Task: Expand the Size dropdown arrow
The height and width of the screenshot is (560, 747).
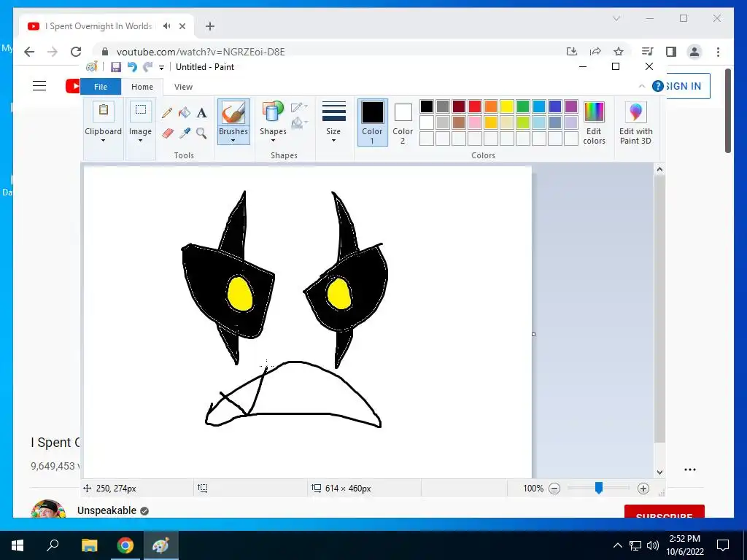Action: pyautogui.click(x=333, y=141)
